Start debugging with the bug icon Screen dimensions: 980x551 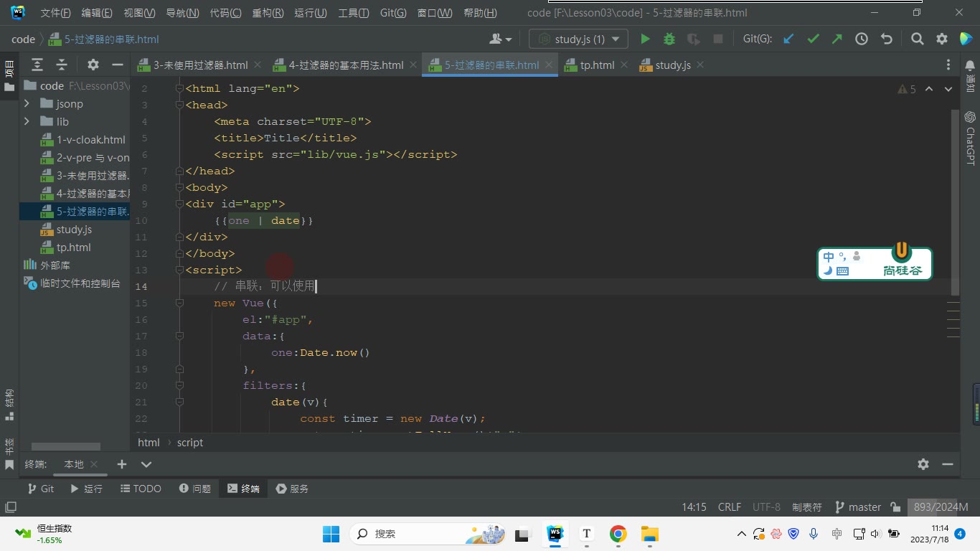click(x=669, y=39)
